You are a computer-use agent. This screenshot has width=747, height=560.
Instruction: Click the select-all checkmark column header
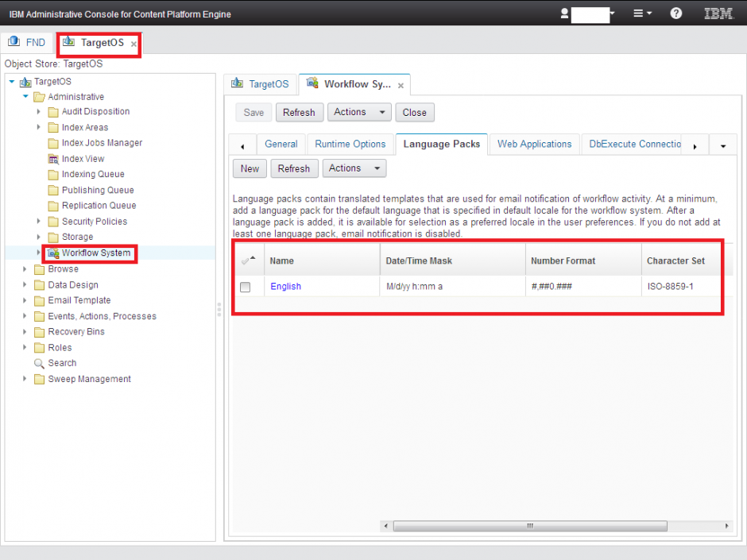(x=247, y=259)
